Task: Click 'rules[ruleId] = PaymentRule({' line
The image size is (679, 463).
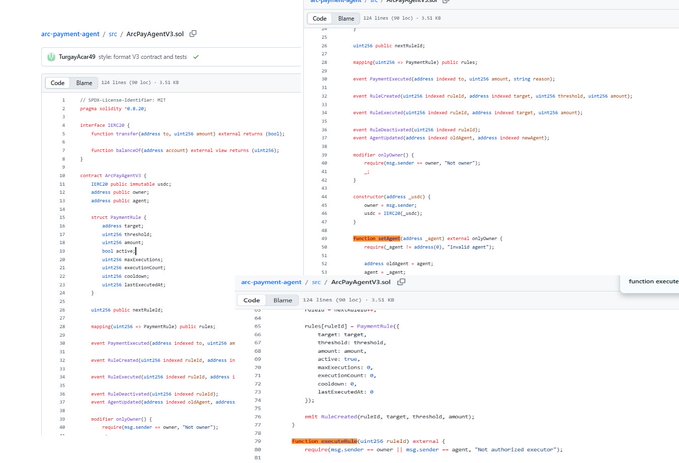Action: 352,326
